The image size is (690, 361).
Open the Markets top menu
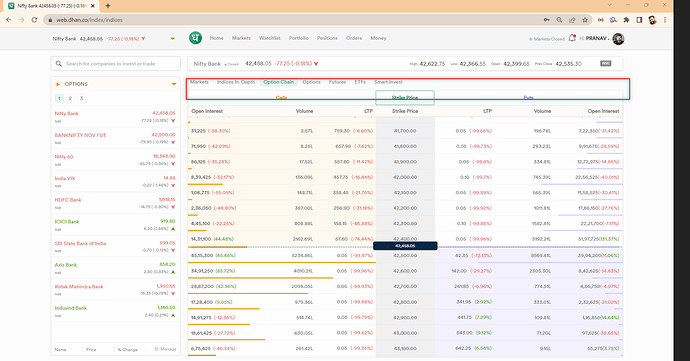pos(241,38)
